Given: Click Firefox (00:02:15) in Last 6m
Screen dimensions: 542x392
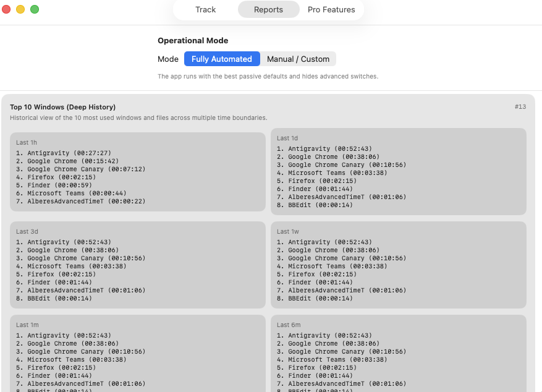Looking at the screenshot, I should point(316,368).
